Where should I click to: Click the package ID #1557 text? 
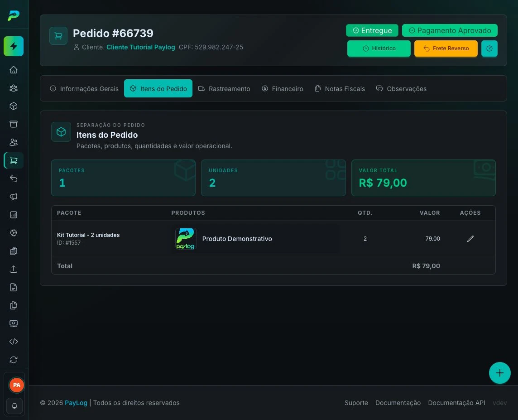pos(69,243)
